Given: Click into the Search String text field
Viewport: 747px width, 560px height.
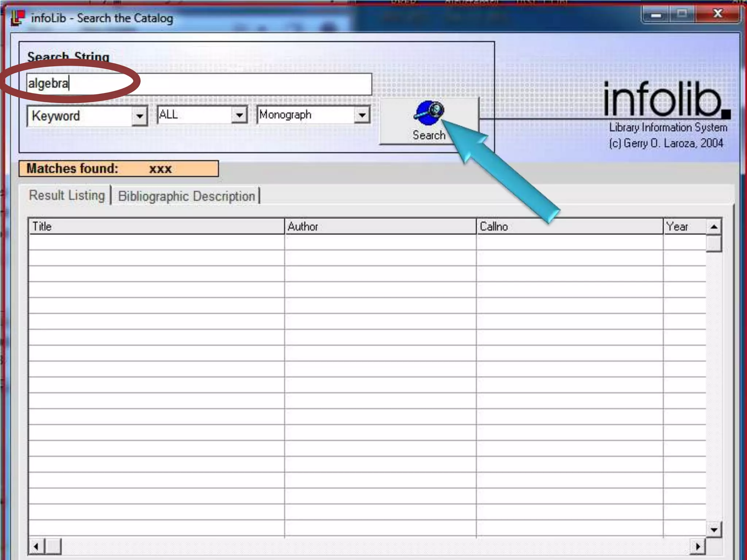Looking at the screenshot, I should [x=219, y=84].
